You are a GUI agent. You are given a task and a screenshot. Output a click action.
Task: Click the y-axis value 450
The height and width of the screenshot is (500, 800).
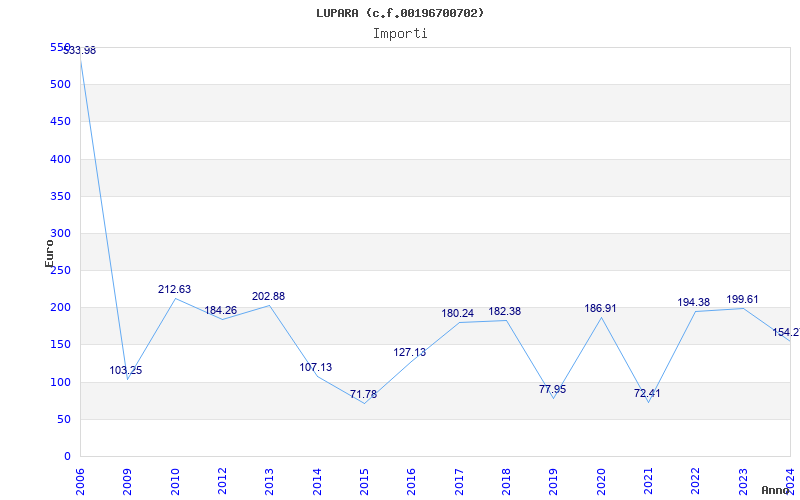60,122
